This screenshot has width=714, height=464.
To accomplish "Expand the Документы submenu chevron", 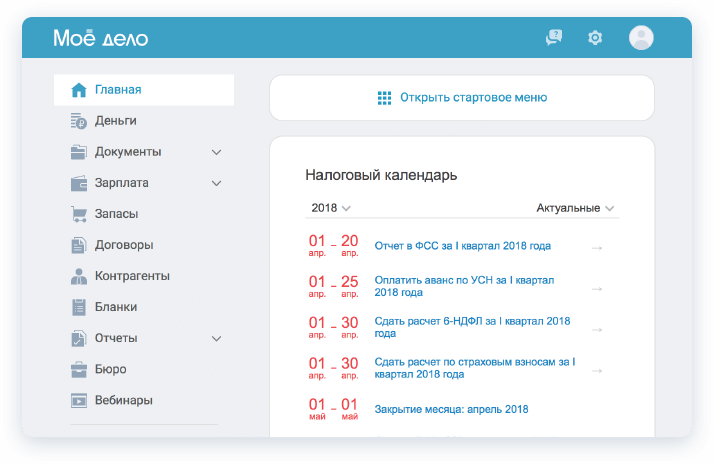I will pyautogui.click(x=216, y=152).
